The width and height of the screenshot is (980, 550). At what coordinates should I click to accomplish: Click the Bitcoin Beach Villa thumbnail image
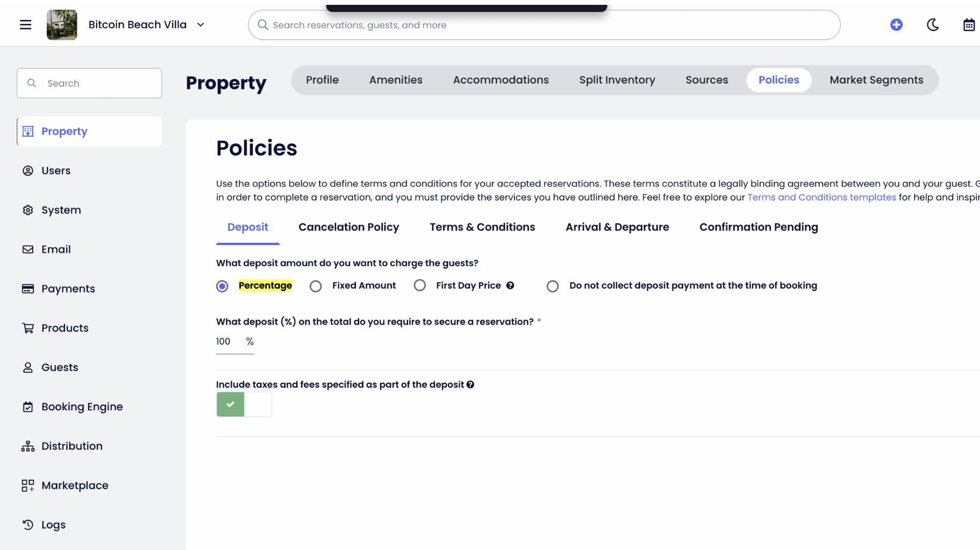62,25
